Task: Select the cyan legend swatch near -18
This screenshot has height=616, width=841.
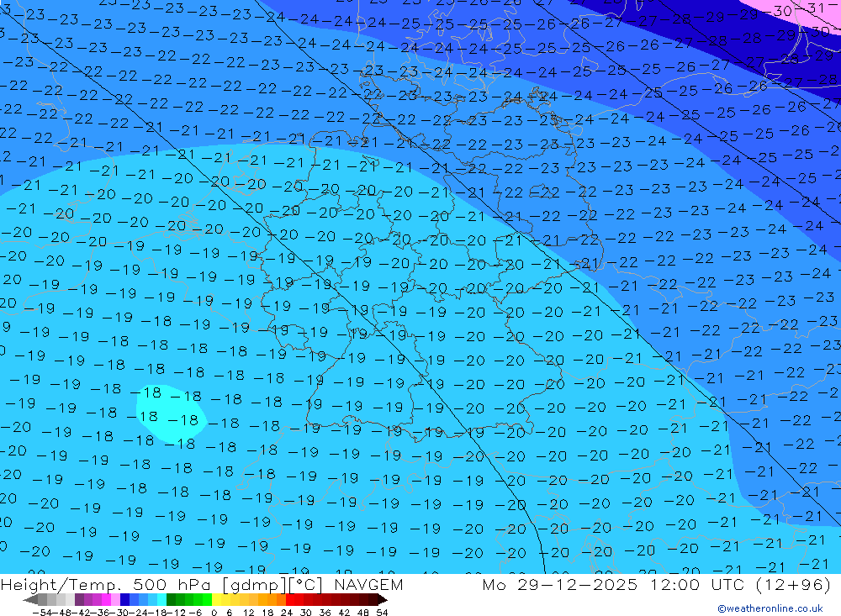Action: [x=161, y=600]
